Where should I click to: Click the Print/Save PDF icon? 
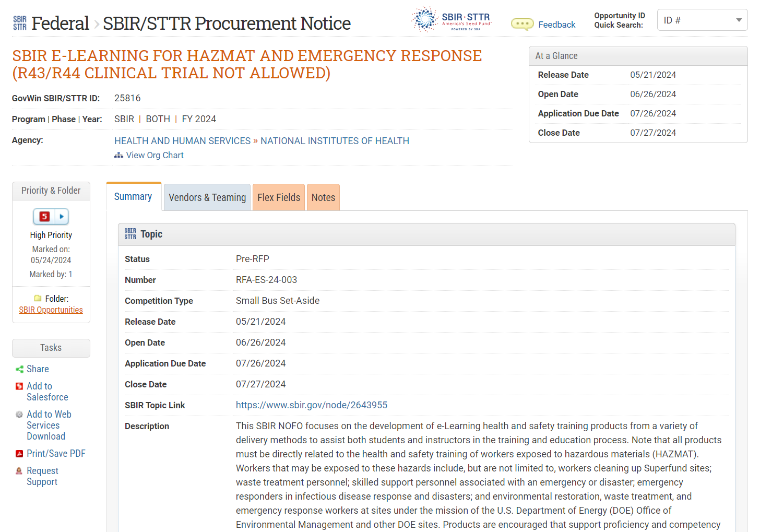click(x=19, y=454)
